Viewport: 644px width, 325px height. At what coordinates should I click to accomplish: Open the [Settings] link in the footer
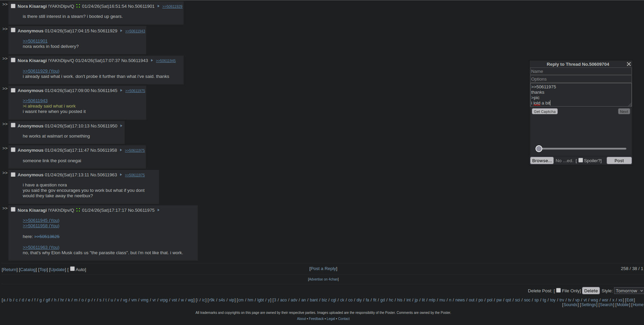588,305
